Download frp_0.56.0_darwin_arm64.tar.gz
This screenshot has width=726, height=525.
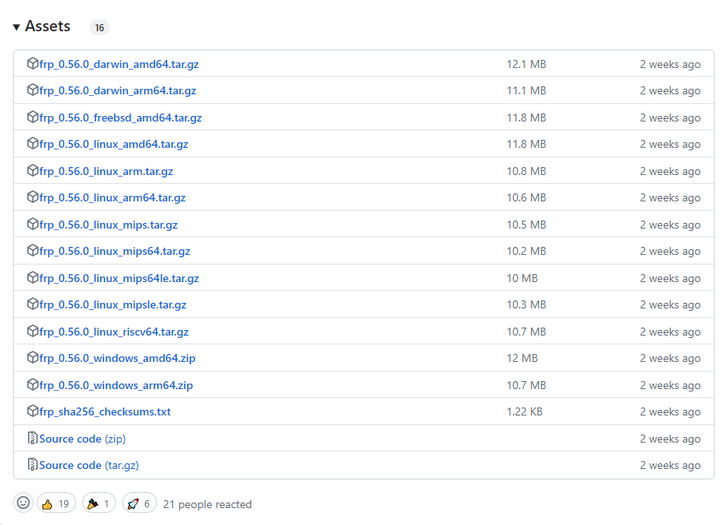pos(117,91)
